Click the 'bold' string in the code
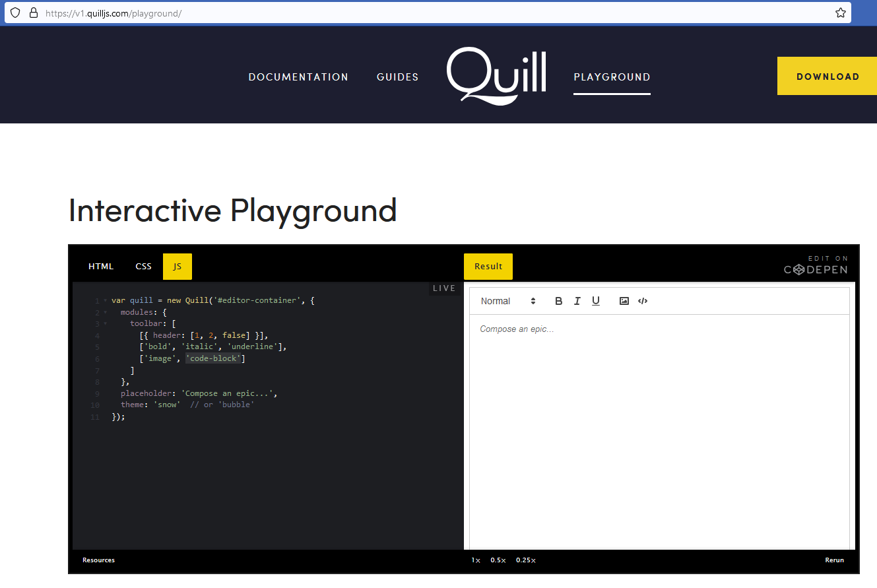Viewport: 877px width, 588px height. 158,347
